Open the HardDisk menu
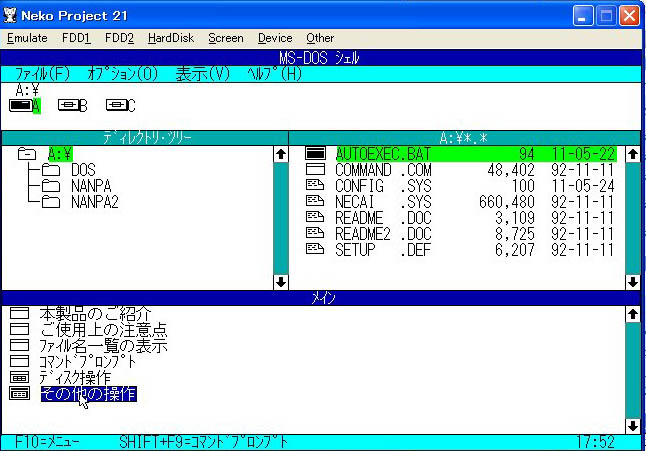Screen dimensions: 646x451 click(x=171, y=38)
